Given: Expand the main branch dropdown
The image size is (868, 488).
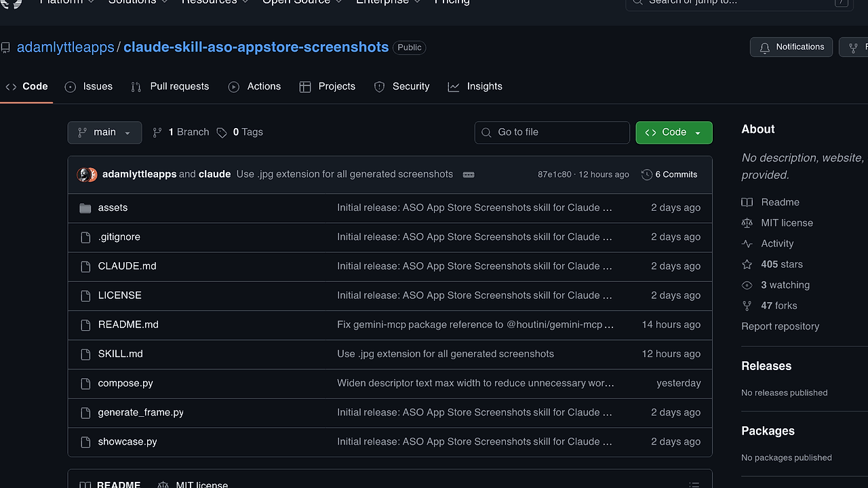Looking at the screenshot, I should 104,132.
